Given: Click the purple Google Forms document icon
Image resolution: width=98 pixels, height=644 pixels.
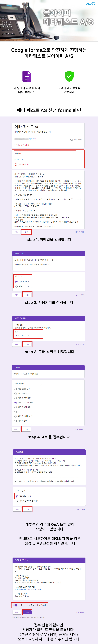Looking at the screenshot, I should (x=27, y=76).
